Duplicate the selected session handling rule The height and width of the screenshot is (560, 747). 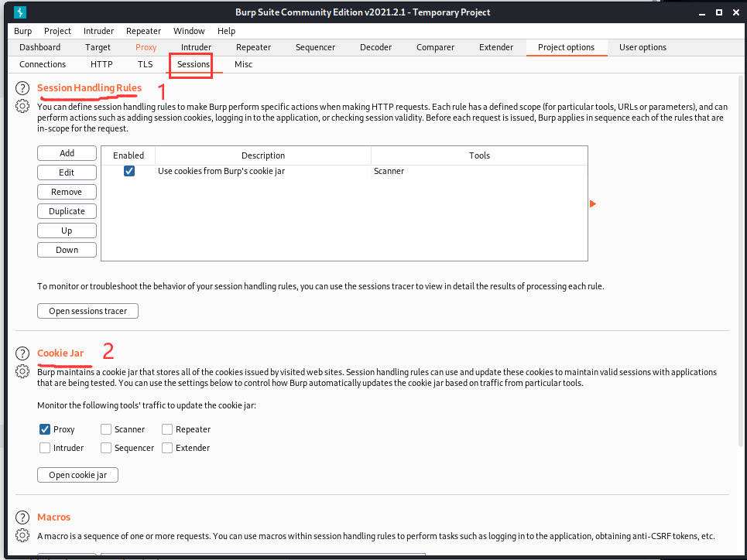click(x=67, y=211)
